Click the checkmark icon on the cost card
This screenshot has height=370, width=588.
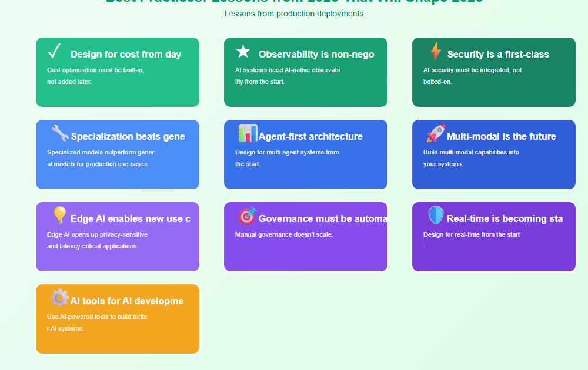coord(54,52)
